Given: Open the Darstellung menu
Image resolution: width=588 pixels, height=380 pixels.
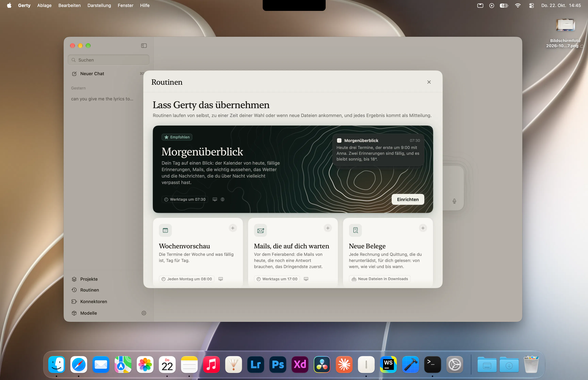Looking at the screenshot, I should pos(99,5).
